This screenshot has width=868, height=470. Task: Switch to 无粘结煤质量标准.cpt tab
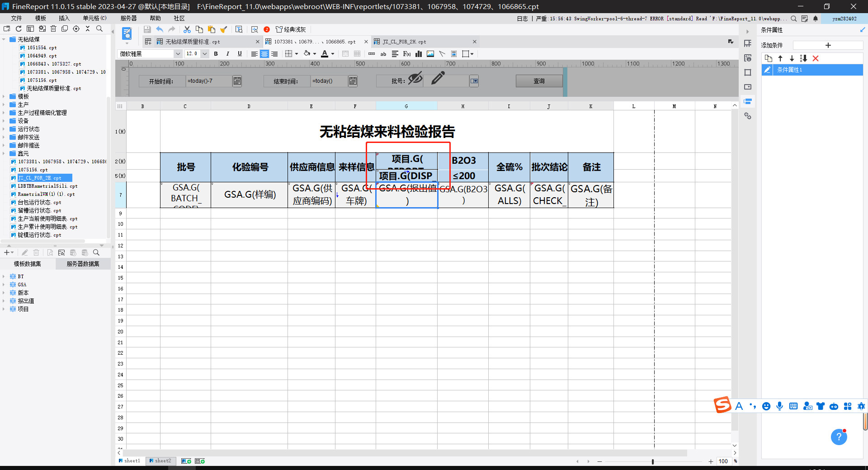point(193,42)
